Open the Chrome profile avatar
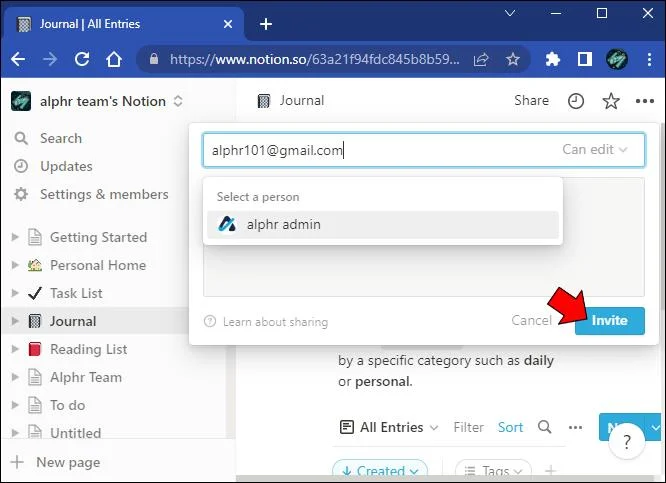This screenshot has width=666, height=483. (x=617, y=59)
